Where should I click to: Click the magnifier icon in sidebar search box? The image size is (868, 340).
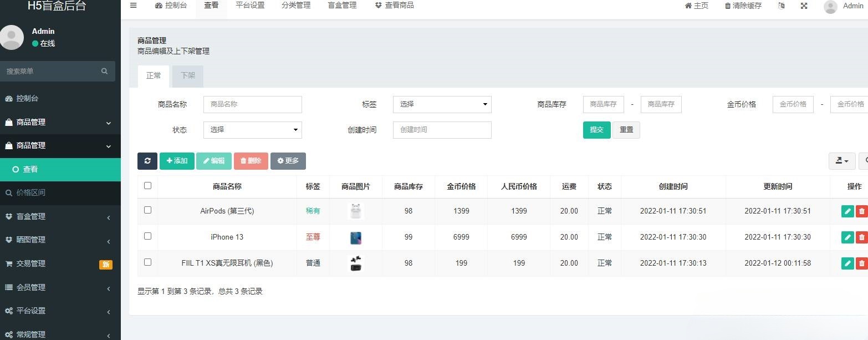click(104, 71)
